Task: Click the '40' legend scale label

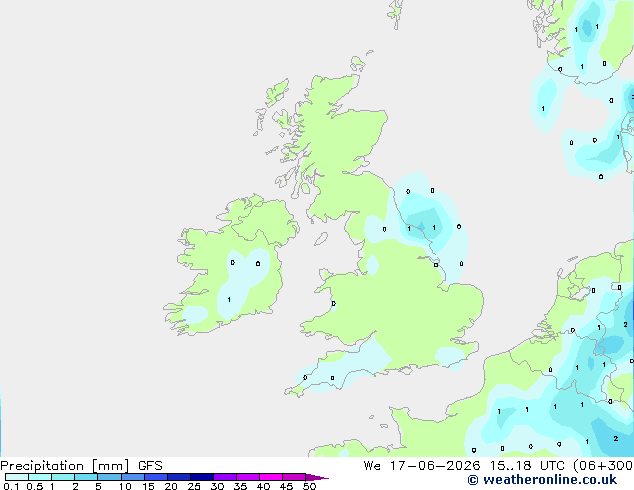Action: pyautogui.click(x=263, y=486)
